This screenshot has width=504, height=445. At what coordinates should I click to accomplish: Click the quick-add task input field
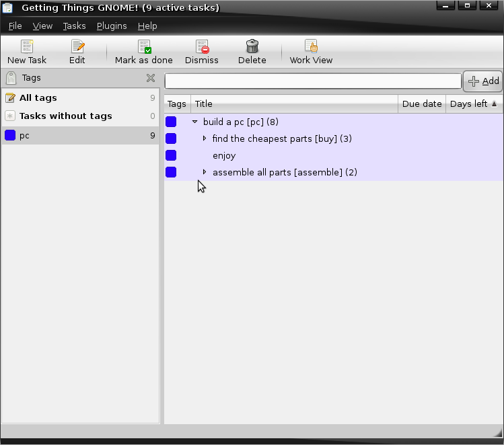click(x=313, y=81)
